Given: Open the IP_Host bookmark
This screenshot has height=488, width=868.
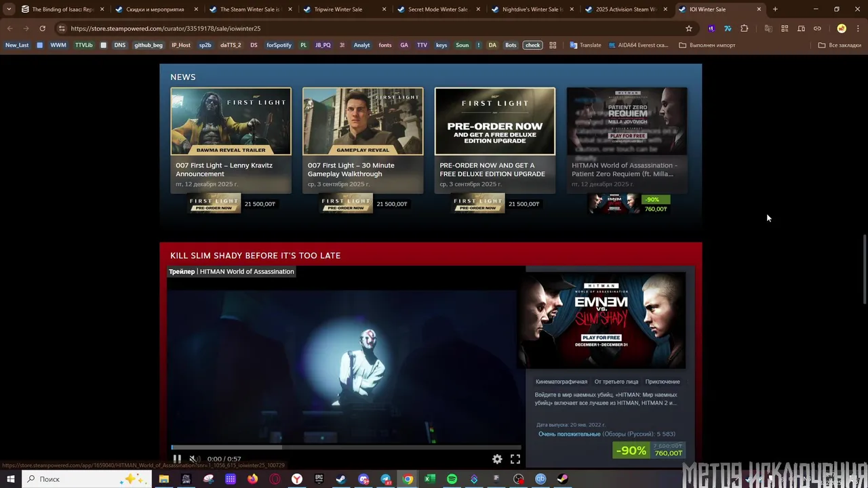Looking at the screenshot, I should click(181, 45).
